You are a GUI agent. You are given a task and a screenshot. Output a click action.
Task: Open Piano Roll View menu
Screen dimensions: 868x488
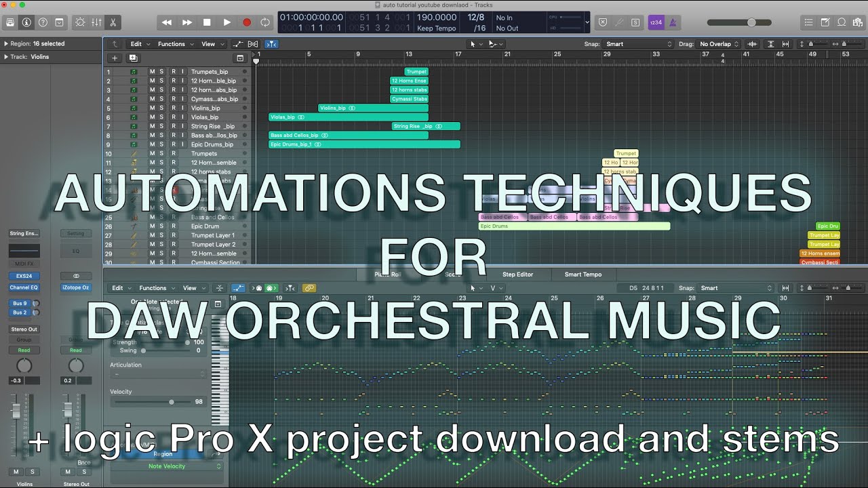tap(193, 288)
